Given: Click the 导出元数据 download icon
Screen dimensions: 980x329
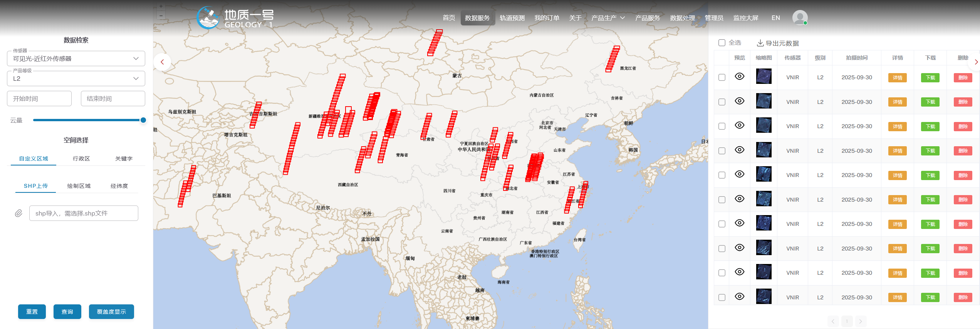Looking at the screenshot, I should click(760, 43).
